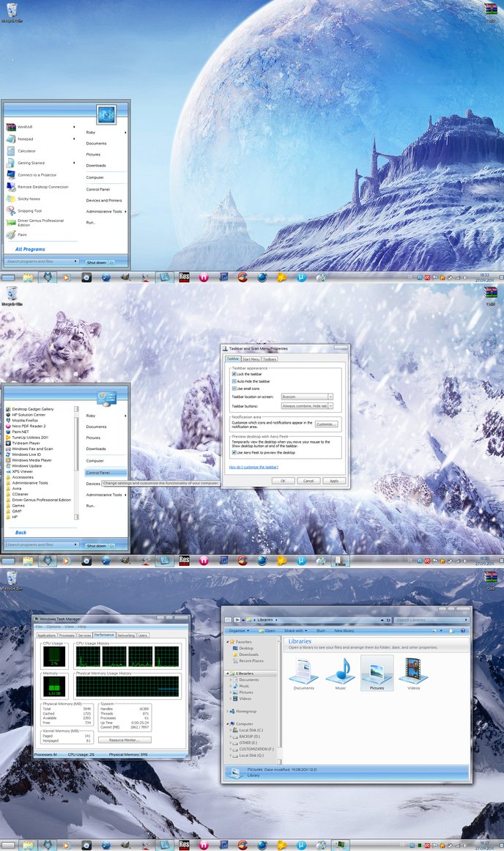This screenshot has height=851, width=504.
Task: Toggle Use Aero Peek to preview desktop
Action: click(234, 452)
